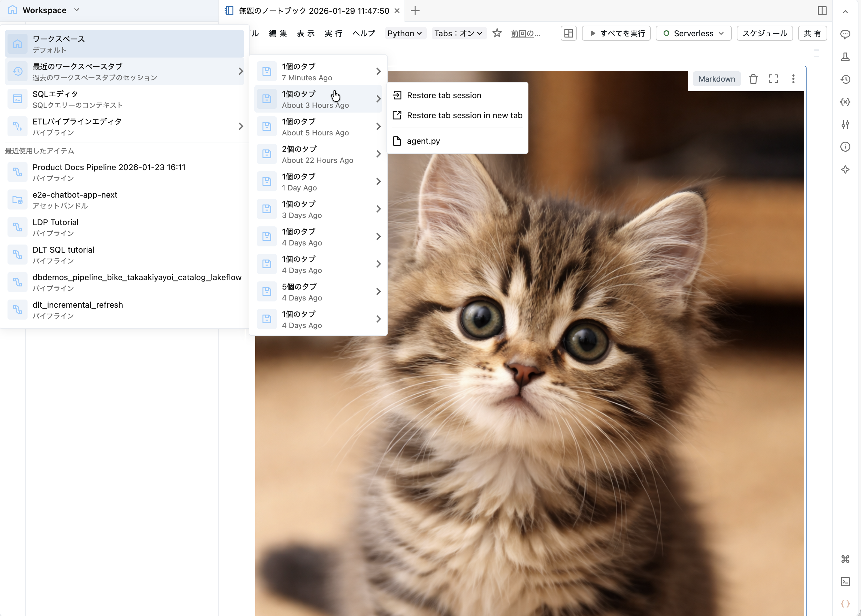
Task: Expand the ETLパイプラインエディタ submenu
Action: click(125, 126)
